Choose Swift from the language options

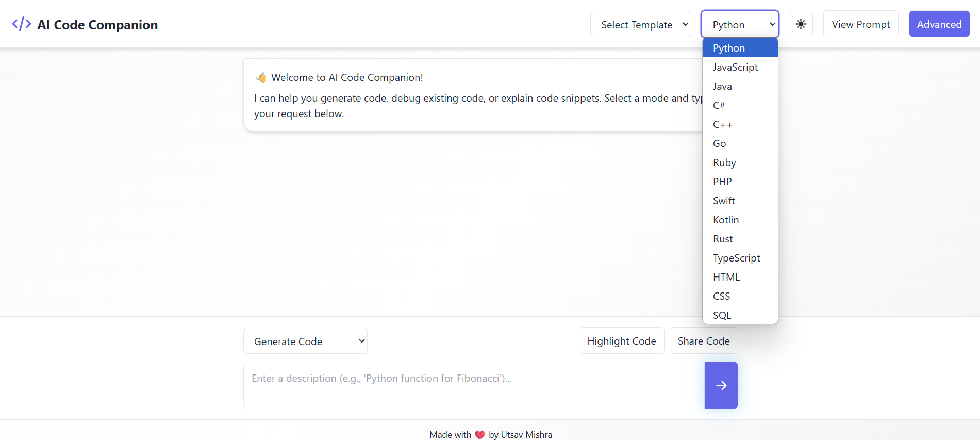point(740,201)
